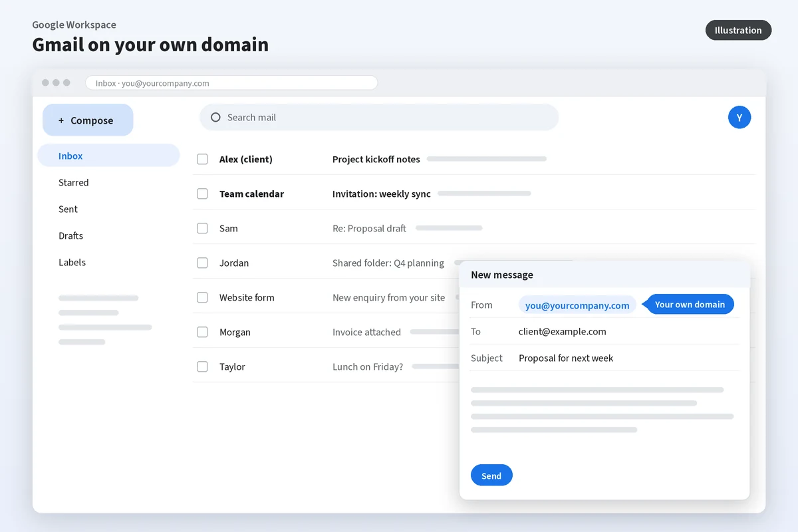The height and width of the screenshot is (532, 798).
Task: Click sender name Alex (client)
Action: point(246,159)
